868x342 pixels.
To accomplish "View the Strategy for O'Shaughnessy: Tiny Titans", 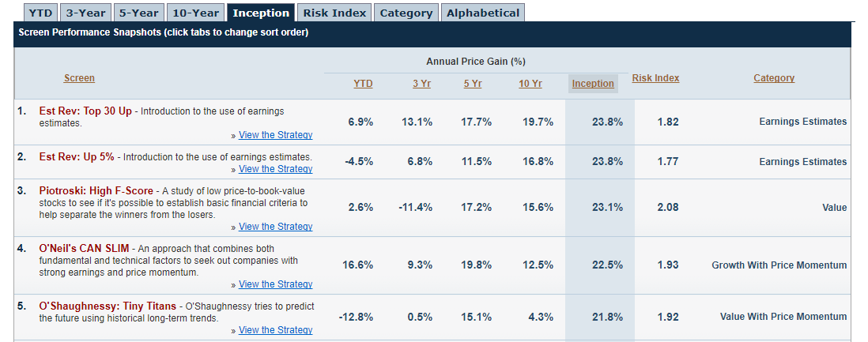I will (x=275, y=330).
